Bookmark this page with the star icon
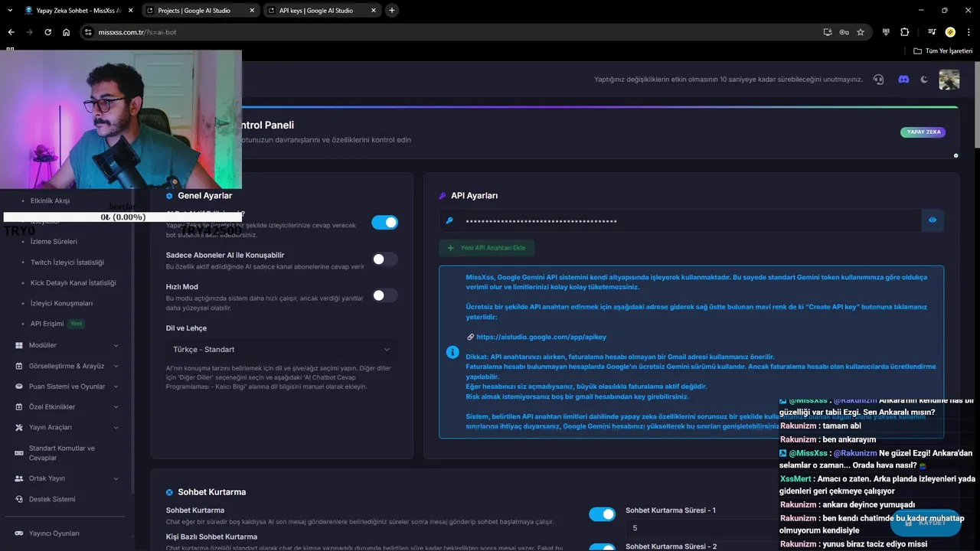Image resolution: width=980 pixels, height=551 pixels. tap(861, 32)
